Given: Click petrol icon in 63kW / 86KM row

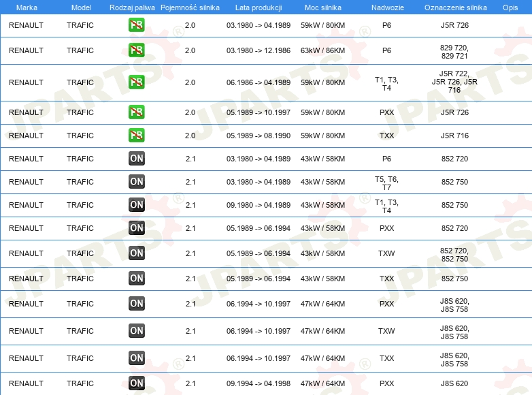Looking at the screenshot, I should click(136, 50).
